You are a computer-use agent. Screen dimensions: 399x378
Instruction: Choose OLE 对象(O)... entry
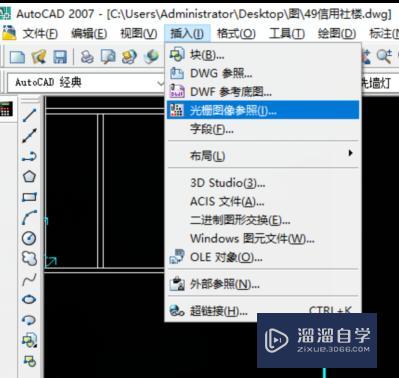[263, 257]
